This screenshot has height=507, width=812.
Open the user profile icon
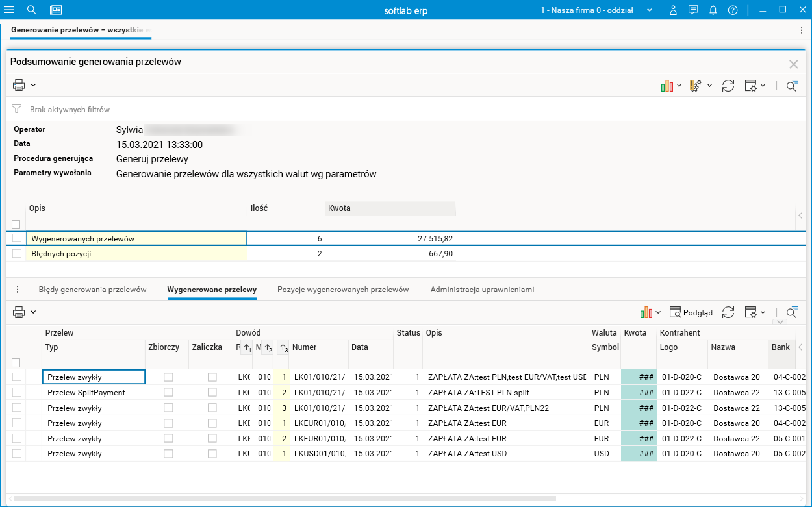click(674, 10)
